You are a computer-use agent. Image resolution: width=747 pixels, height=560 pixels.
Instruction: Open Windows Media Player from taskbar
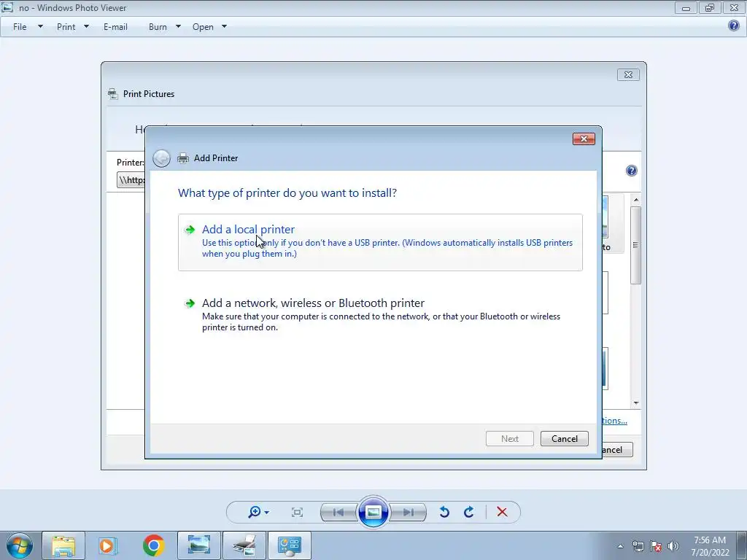108,545
